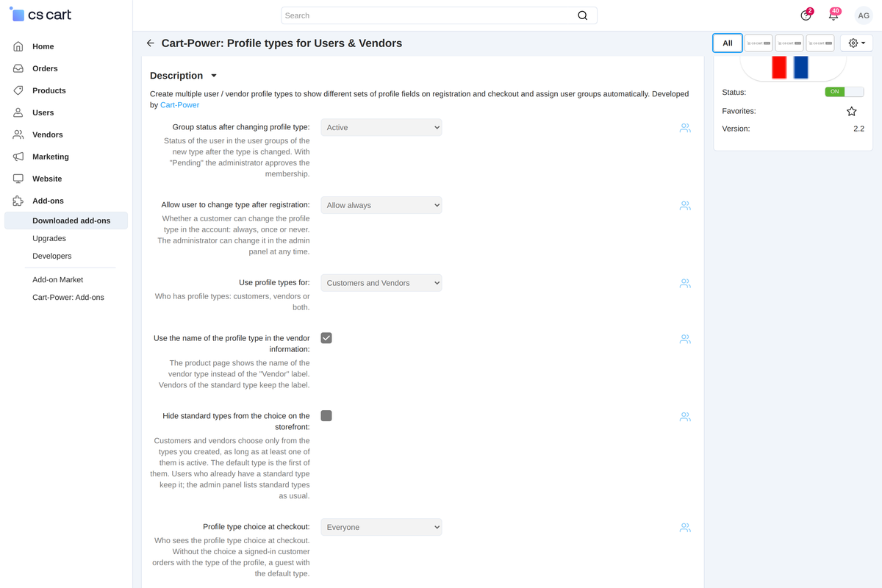The width and height of the screenshot is (882, 588).
Task: Click the users icon beside Group status setting
Action: (685, 128)
